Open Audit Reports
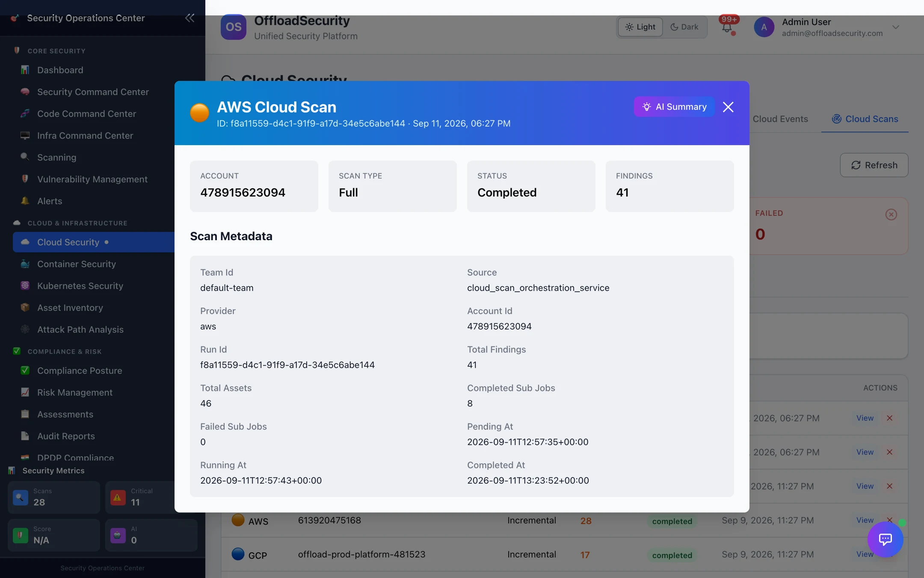Viewport: 924px width, 578px height. tap(66, 436)
